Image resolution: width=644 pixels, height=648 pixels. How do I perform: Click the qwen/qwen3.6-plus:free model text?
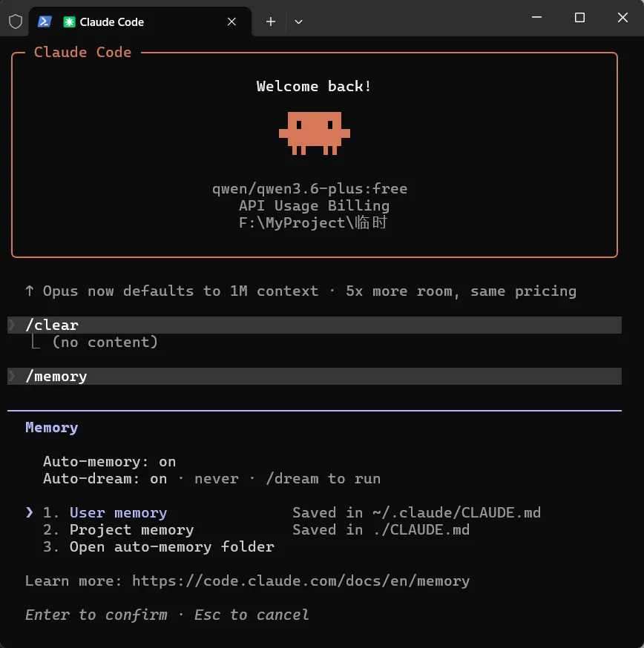pos(310,189)
